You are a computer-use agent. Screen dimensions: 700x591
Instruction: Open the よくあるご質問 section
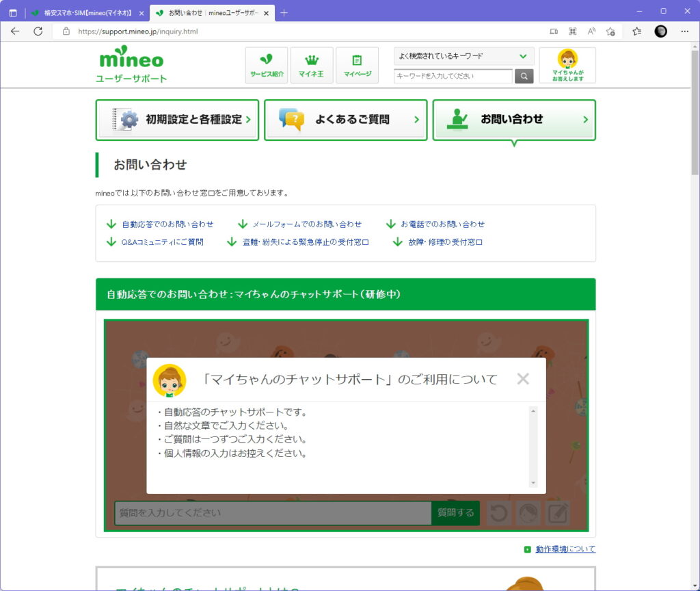345,120
